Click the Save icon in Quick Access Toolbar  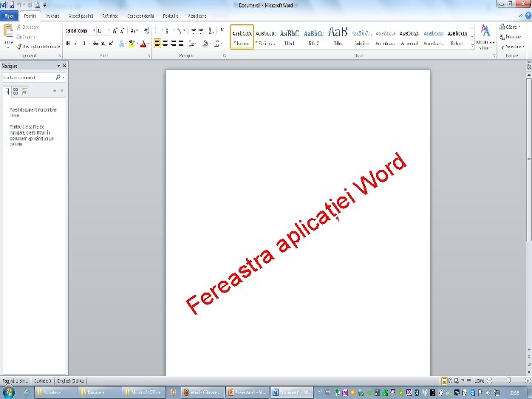coord(11,5)
